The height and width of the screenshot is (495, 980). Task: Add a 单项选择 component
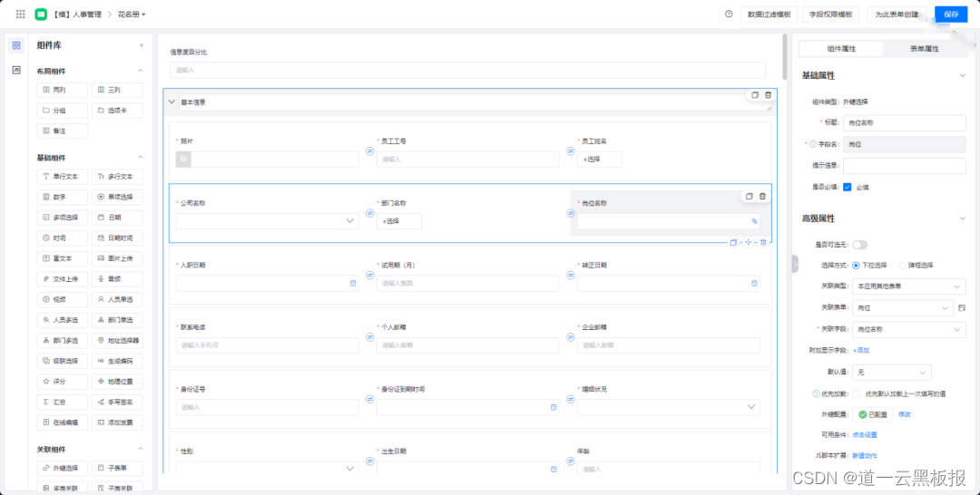point(117,198)
